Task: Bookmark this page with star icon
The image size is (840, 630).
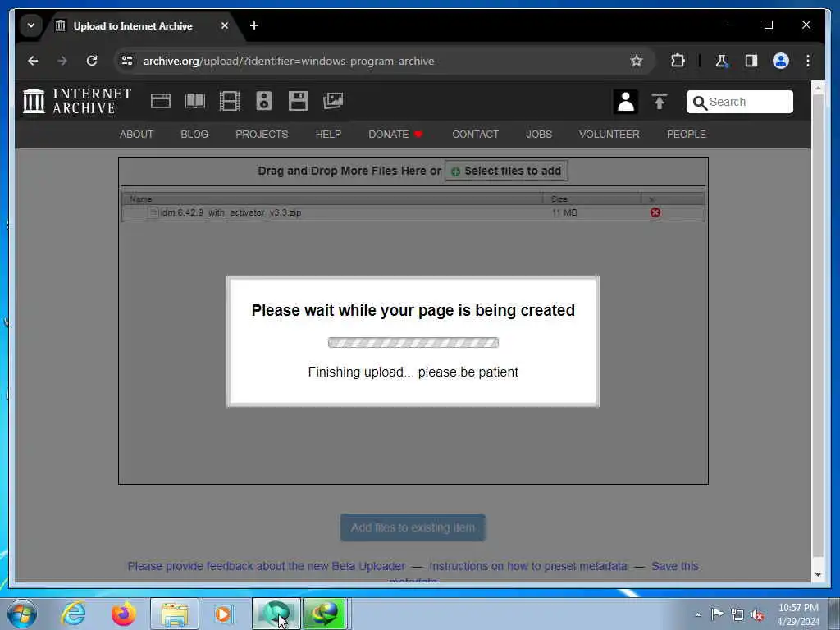Action: pyautogui.click(x=636, y=61)
